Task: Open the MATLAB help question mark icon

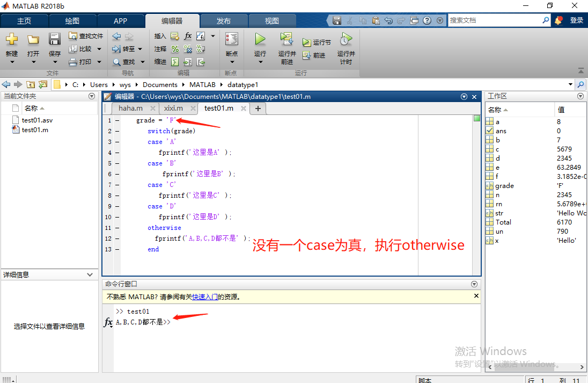Action: point(426,19)
